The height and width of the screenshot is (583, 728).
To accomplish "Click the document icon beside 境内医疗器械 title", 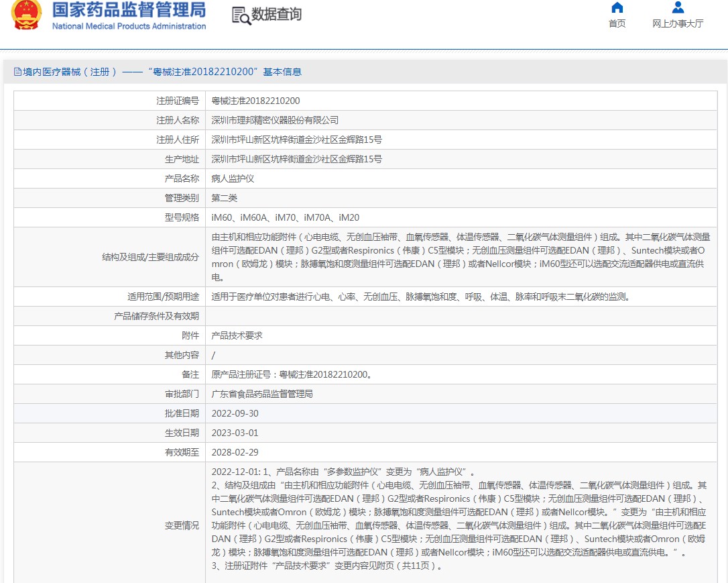I will pos(17,72).
